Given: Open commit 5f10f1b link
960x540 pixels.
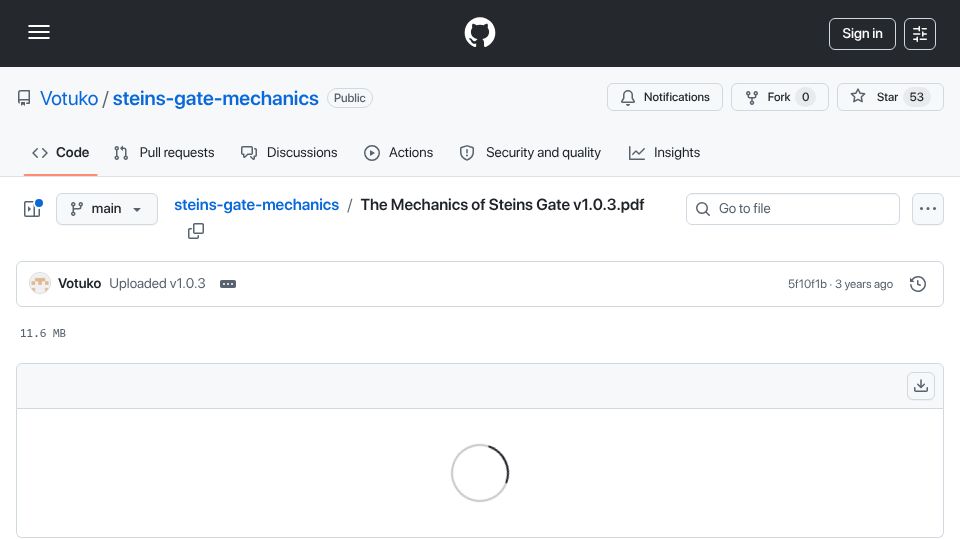Looking at the screenshot, I should pyautogui.click(x=807, y=284).
